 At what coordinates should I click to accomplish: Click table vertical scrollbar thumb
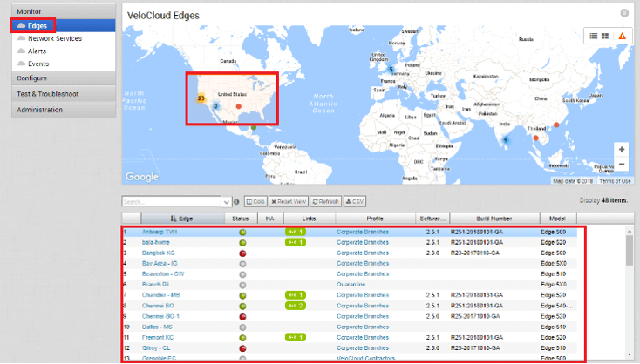630,250
